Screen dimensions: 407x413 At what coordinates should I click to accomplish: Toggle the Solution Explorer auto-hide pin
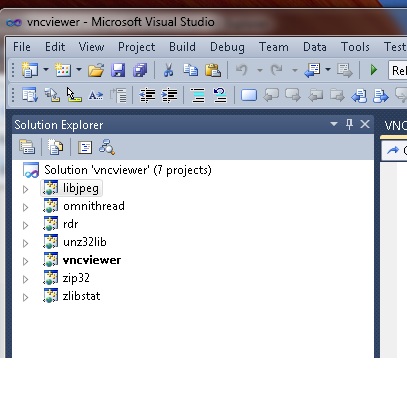349,124
